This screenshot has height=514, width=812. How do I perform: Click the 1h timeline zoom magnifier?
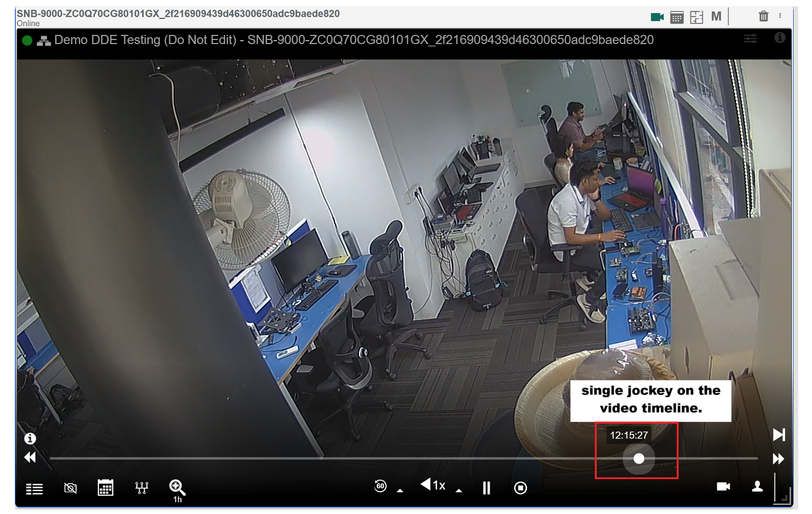[x=177, y=488]
